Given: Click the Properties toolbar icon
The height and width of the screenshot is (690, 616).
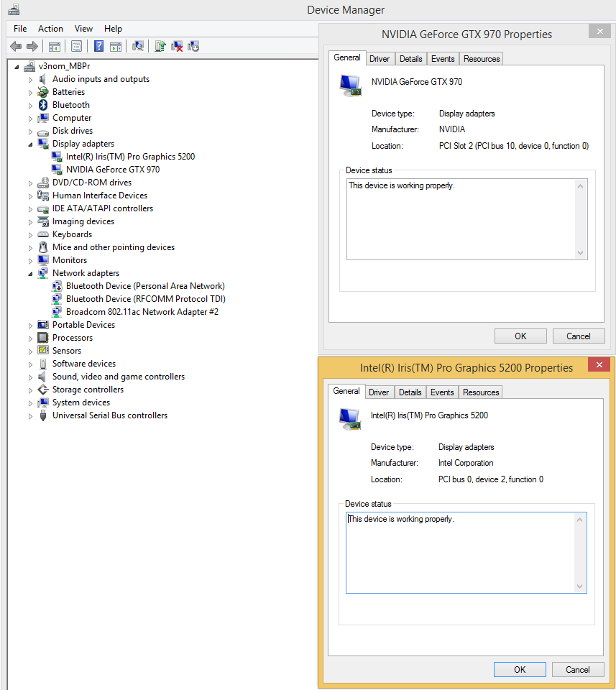Looking at the screenshot, I should pos(77,46).
